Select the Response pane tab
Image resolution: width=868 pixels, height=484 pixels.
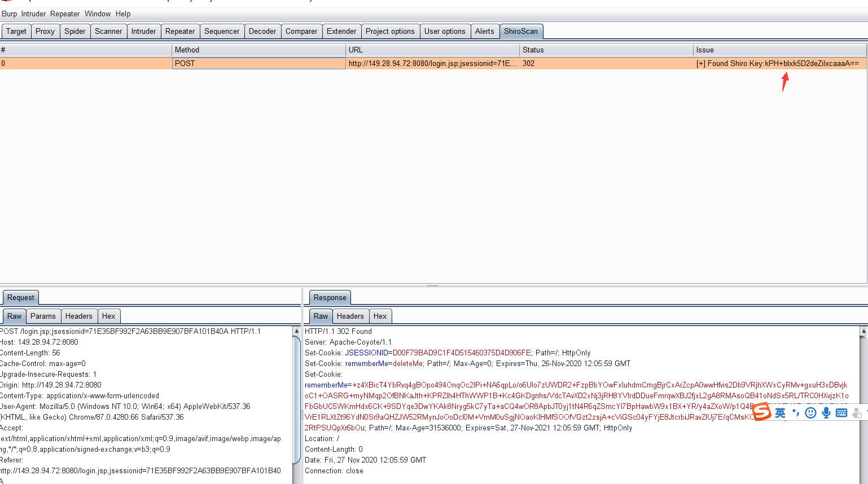[330, 297]
